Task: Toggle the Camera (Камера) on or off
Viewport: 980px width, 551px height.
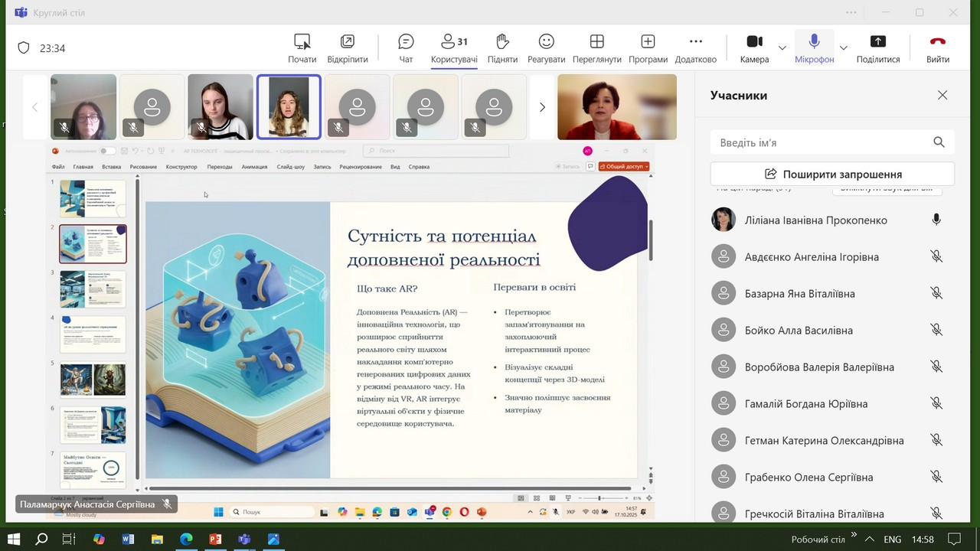Action: pyautogui.click(x=754, y=48)
